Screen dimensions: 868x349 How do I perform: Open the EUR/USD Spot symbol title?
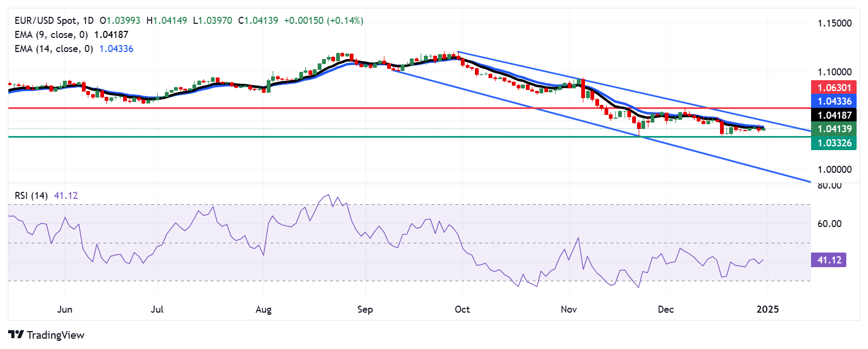tap(46, 21)
